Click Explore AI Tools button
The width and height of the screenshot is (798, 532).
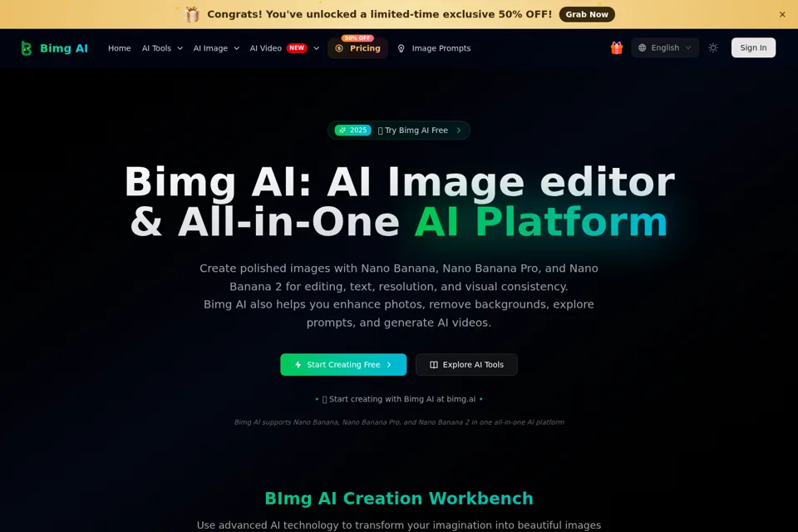point(466,365)
